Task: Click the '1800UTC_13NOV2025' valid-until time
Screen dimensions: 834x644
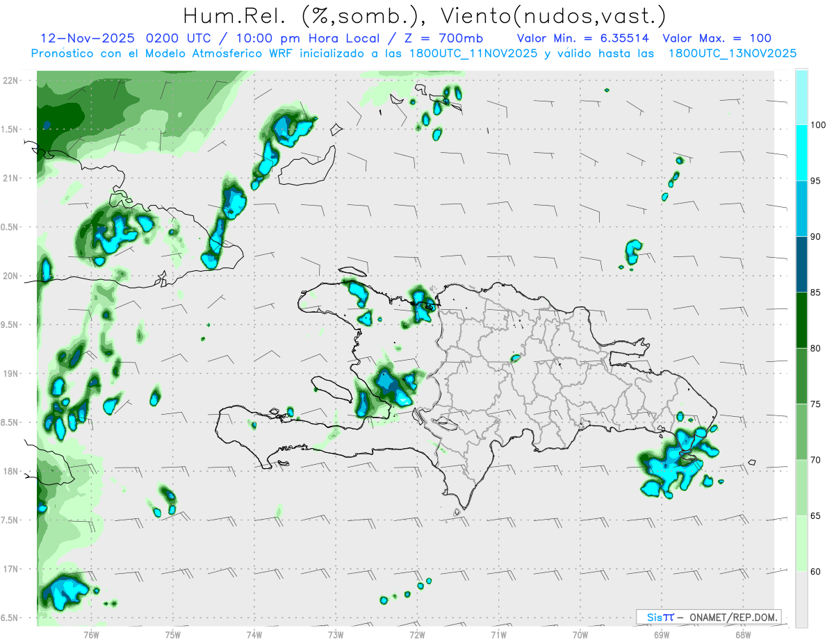Action: pos(732,53)
